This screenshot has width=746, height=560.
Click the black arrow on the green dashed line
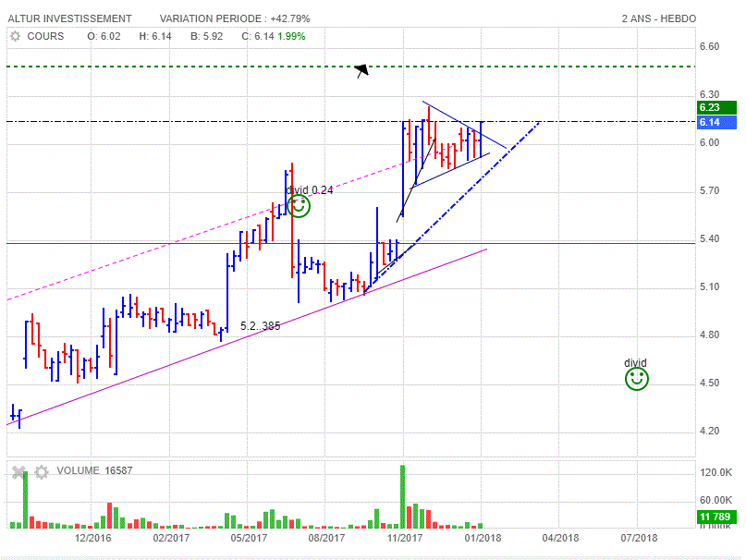click(x=362, y=69)
